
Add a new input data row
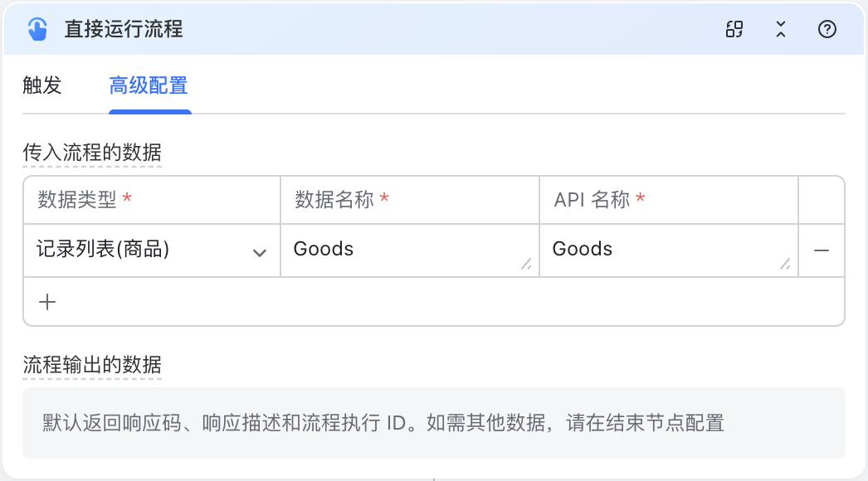click(x=47, y=302)
